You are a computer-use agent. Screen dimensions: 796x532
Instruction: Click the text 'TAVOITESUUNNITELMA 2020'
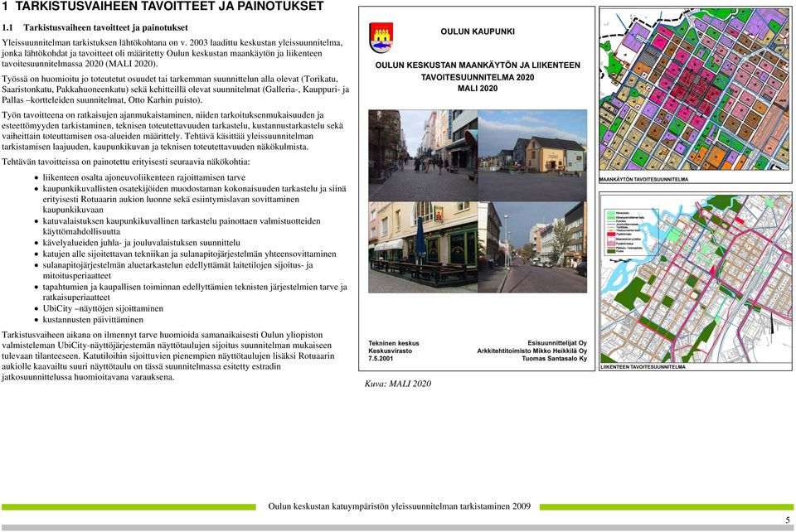coord(478,77)
